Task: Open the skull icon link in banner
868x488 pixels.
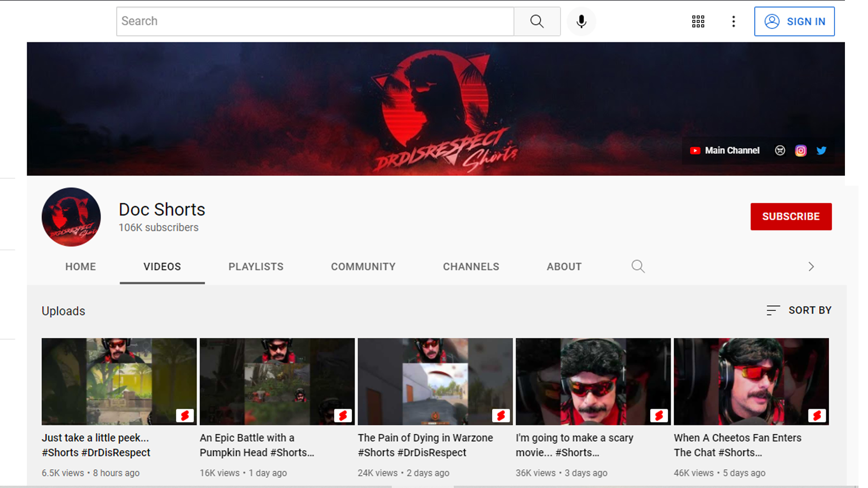Action: coord(780,150)
